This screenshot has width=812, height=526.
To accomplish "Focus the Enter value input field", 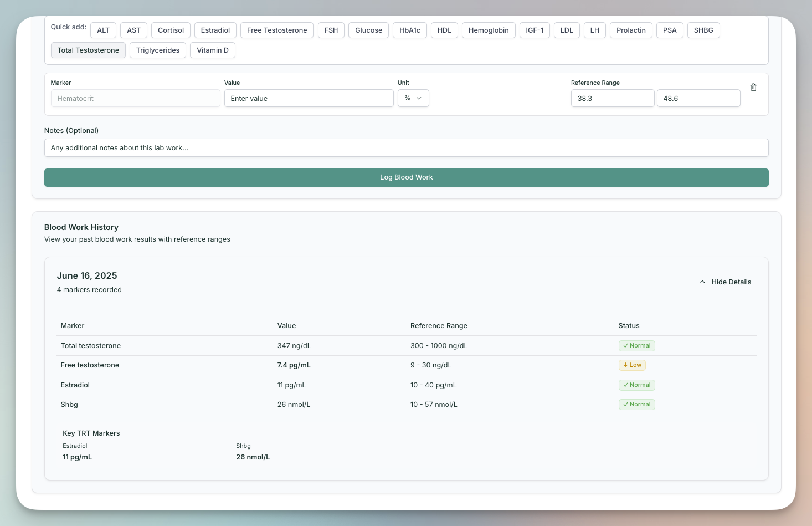I will point(309,98).
